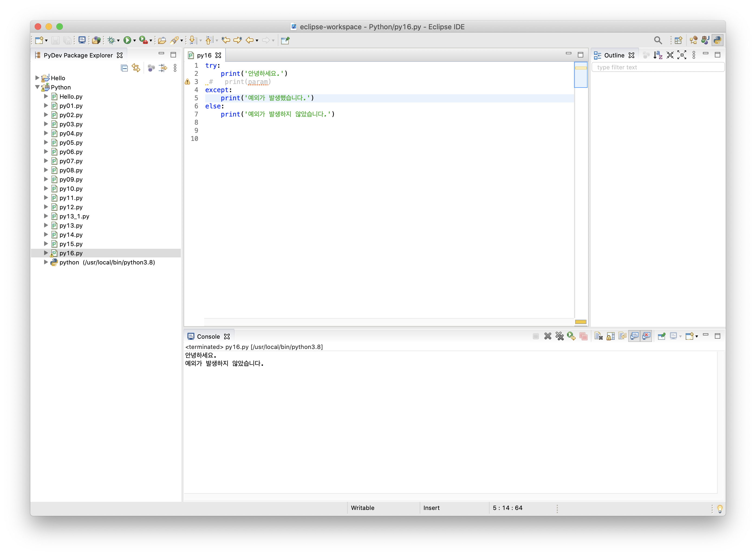Open Outline view menu
This screenshot has height=556, width=756.
(x=694, y=55)
